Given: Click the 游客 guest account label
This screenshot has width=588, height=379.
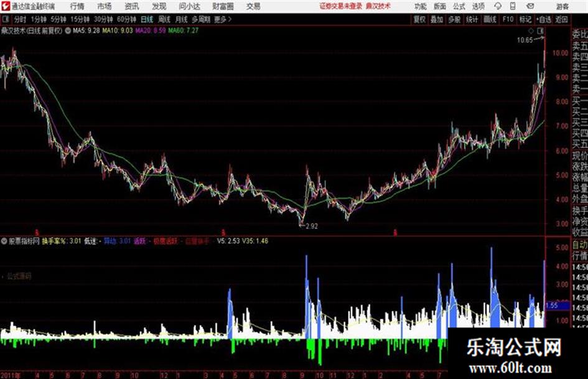Looking at the screenshot, I should coord(562,6).
